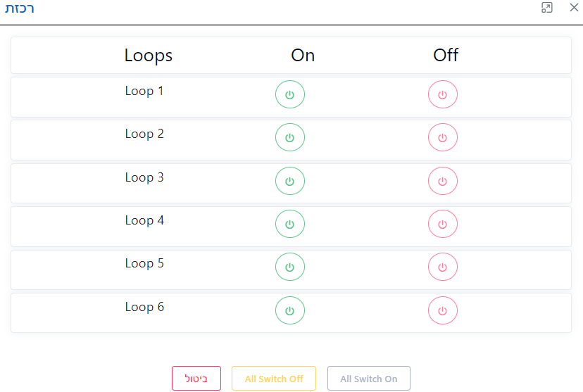Deactivate Loop 5 red power icon
This screenshot has width=583, height=392.
pos(442,267)
